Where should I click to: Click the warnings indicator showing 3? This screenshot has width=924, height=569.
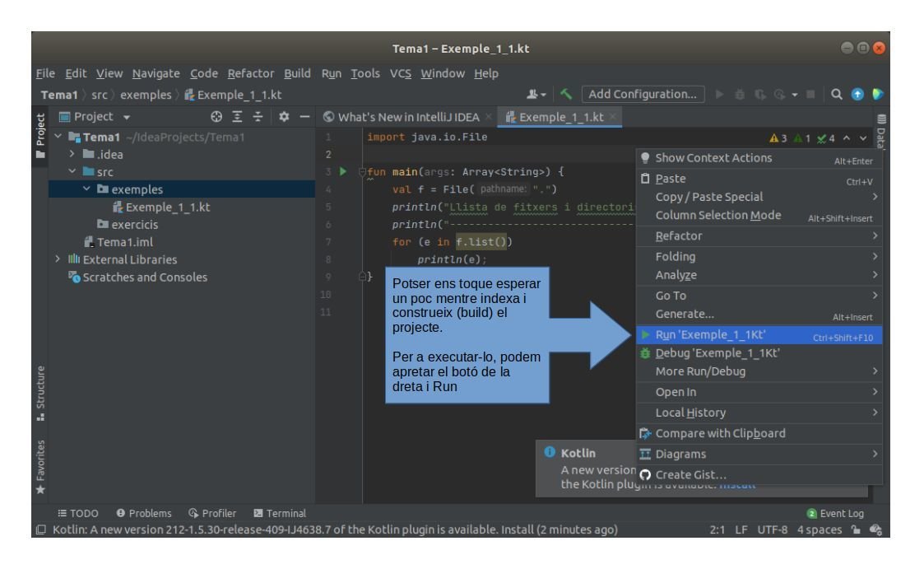click(778, 138)
